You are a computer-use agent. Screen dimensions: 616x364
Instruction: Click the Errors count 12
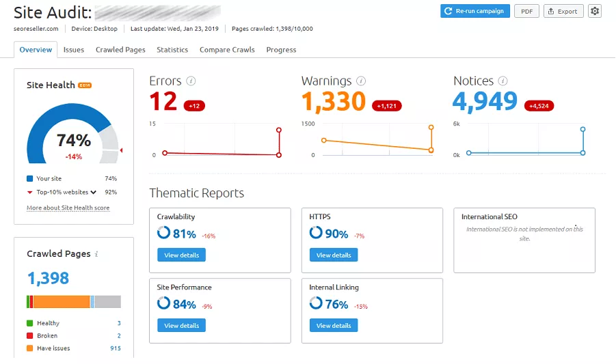point(163,101)
